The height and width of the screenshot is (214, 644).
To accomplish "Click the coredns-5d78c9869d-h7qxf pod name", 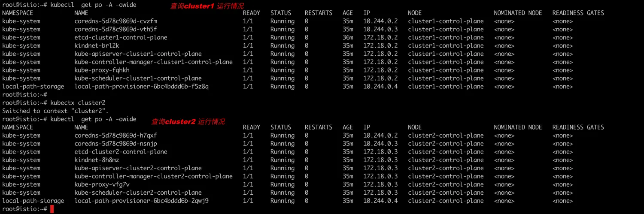I will [x=116, y=136].
